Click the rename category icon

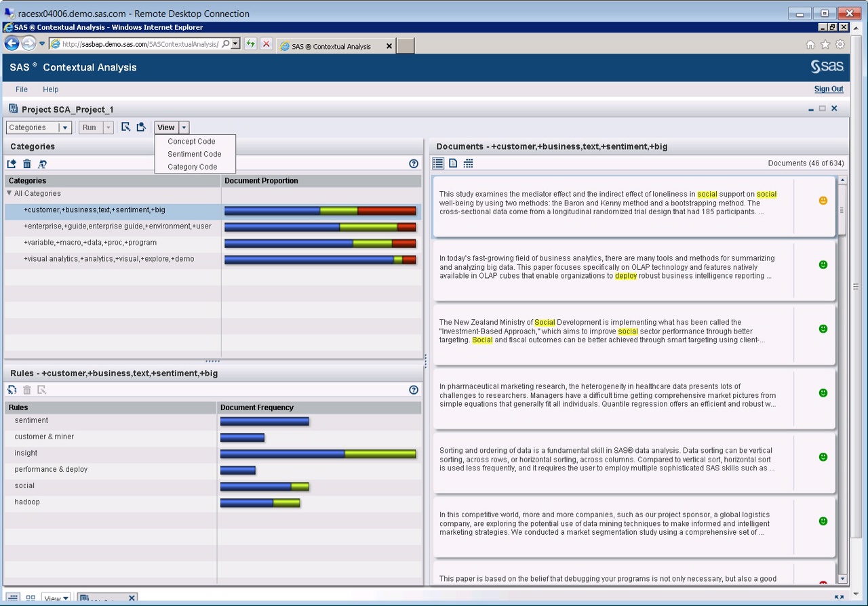42,164
